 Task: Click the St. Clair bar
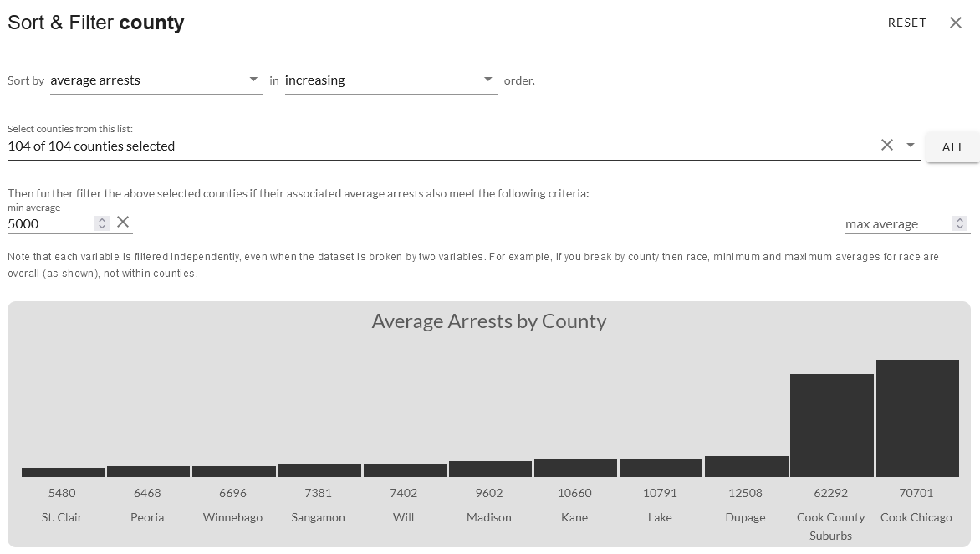pos(63,472)
